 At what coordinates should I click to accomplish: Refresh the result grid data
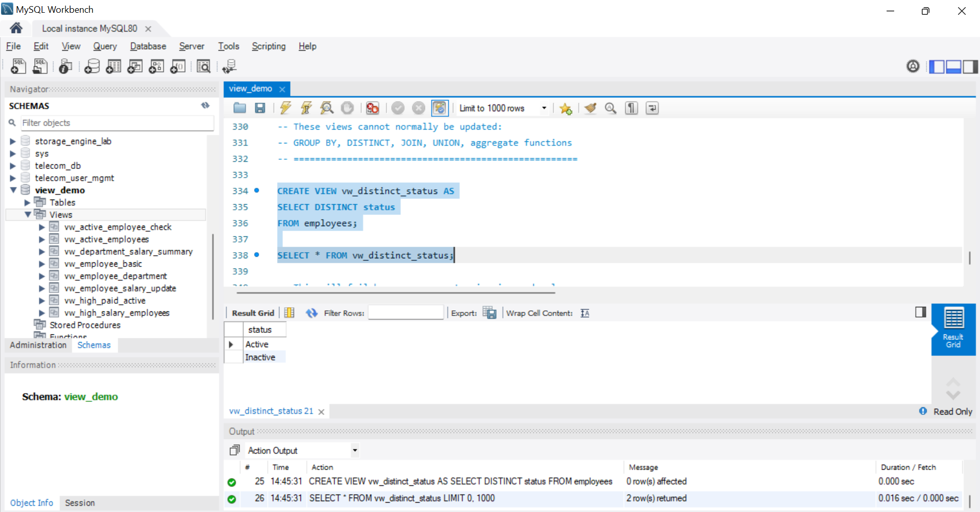coord(312,313)
